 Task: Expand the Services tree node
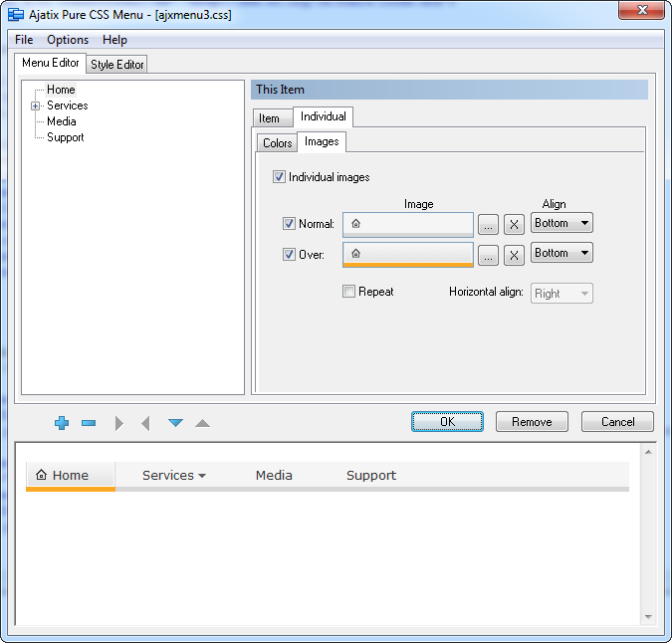[x=35, y=106]
